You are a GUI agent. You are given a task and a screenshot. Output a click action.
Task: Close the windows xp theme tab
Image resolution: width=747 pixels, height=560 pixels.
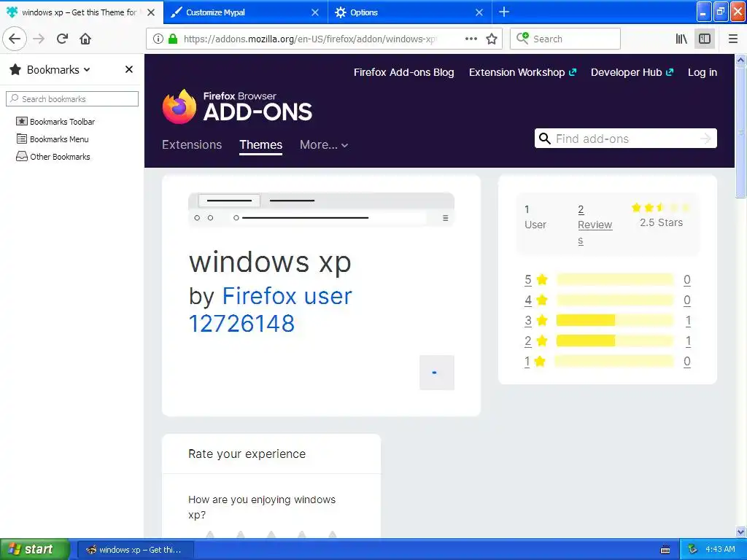[x=151, y=12]
